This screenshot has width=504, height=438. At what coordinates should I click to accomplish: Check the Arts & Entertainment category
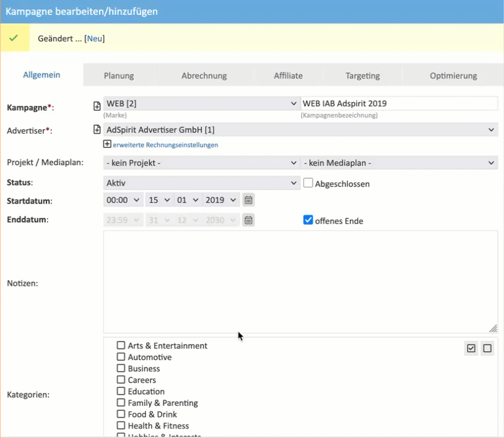[121, 345]
